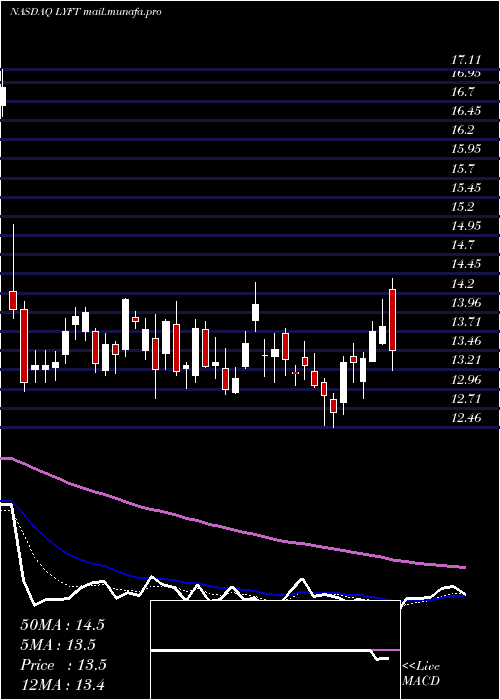Click the partial white candlestick near 16.7
This screenshot has width=500, height=700.
pos(3,96)
